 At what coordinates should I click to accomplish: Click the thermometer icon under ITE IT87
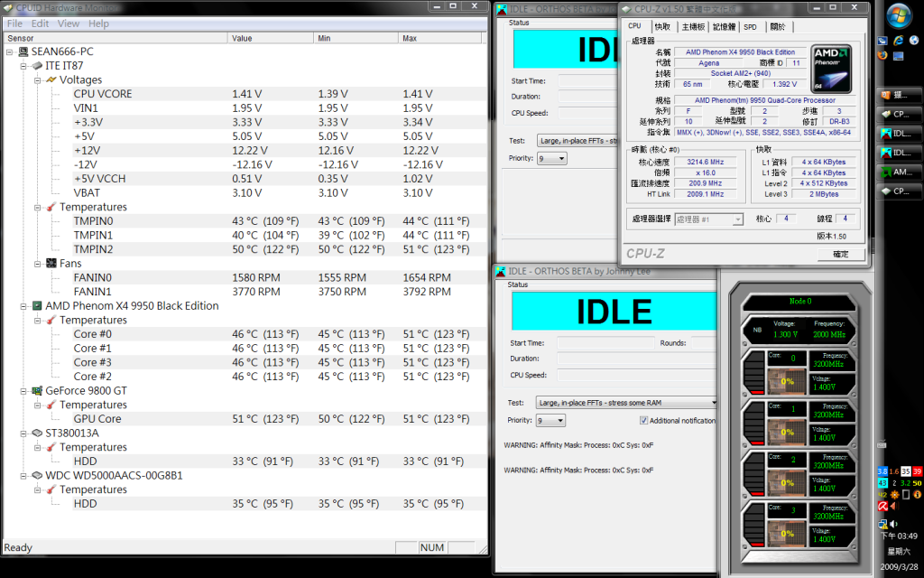click(x=51, y=207)
